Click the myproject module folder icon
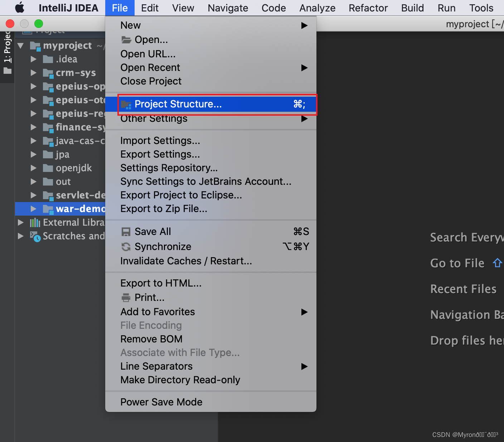 coord(35,46)
